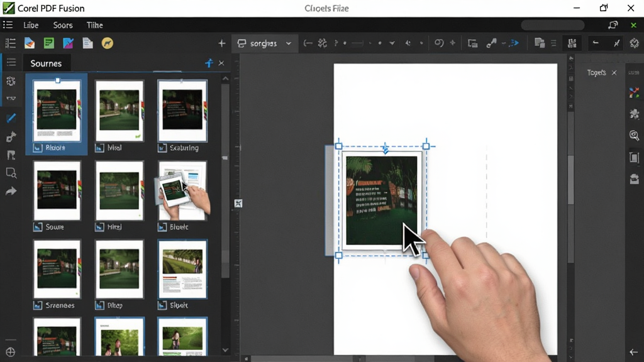Viewport: 644px width, 362px height.
Task: Click the rotate icon in the toolbar
Action: [x=439, y=43]
